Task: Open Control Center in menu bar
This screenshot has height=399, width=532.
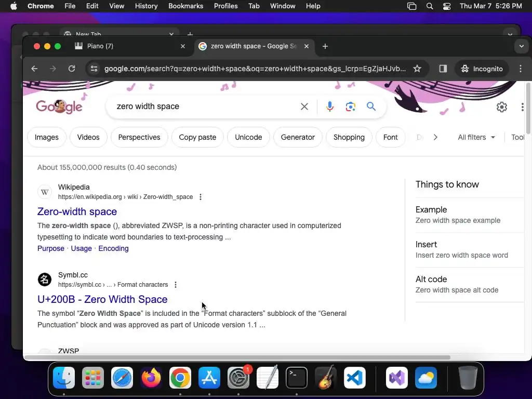Action: (447, 6)
